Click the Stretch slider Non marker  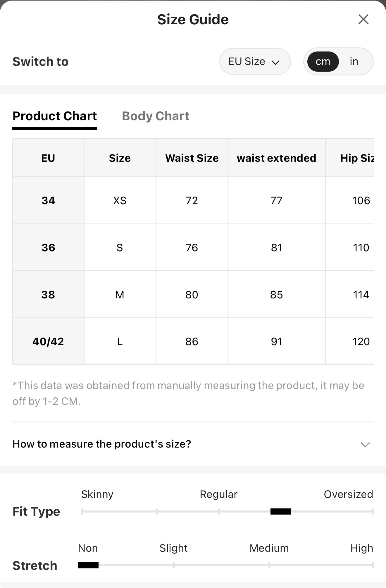coord(88,565)
